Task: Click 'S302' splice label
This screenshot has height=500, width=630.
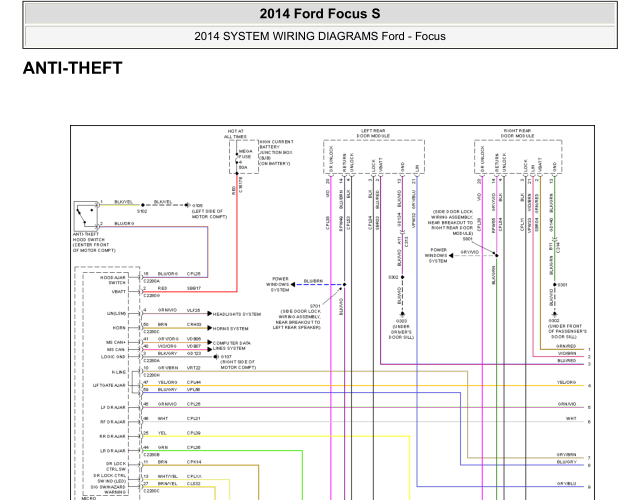Action: click(x=393, y=277)
